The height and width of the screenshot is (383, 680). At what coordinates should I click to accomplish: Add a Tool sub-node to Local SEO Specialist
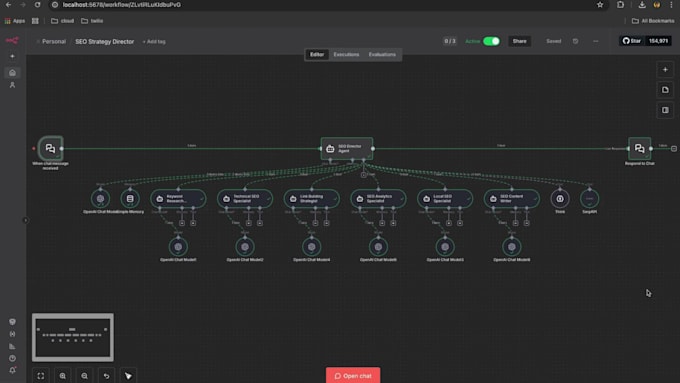[x=460, y=223]
